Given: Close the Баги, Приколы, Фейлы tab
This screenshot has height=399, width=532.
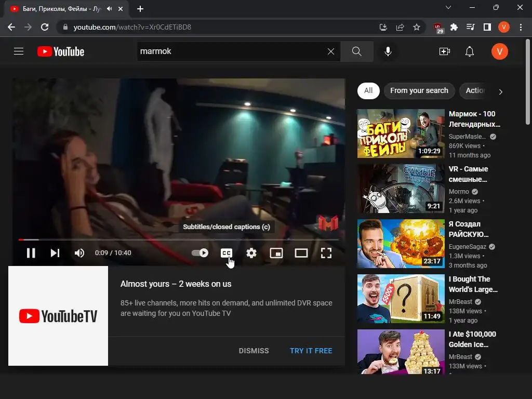Looking at the screenshot, I should point(121,9).
